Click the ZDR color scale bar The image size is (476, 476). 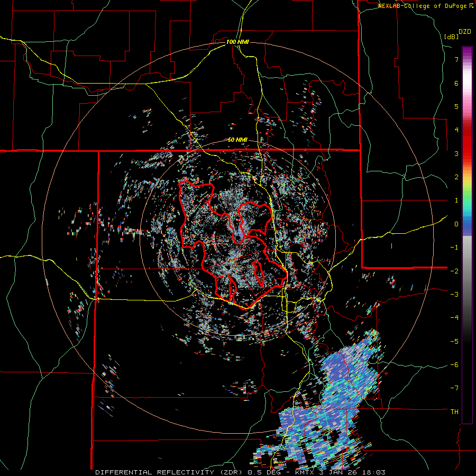(x=467, y=235)
